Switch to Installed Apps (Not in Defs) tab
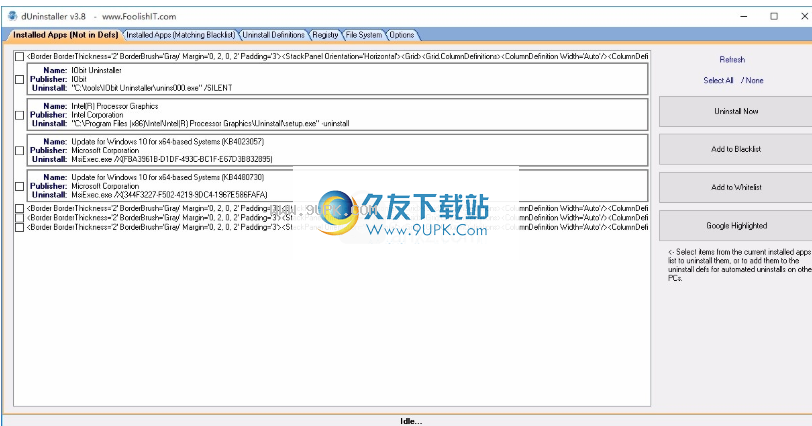This screenshot has height=426, width=812. click(65, 35)
